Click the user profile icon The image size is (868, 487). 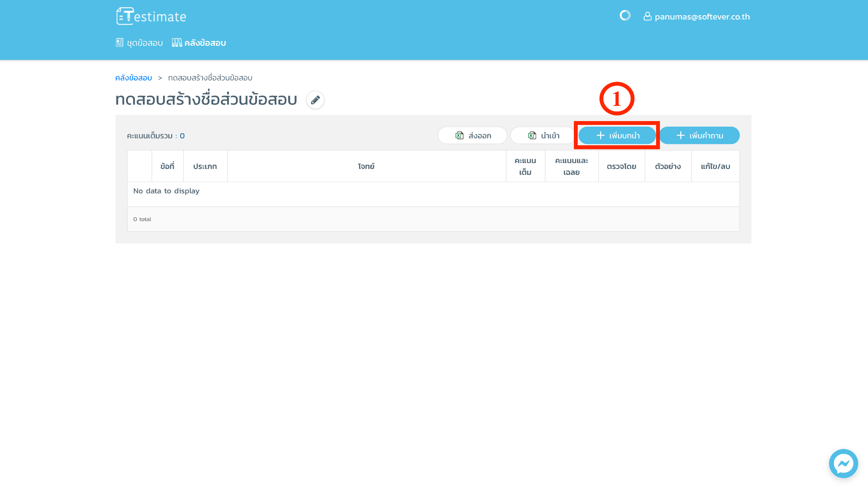pyautogui.click(x=647, y=17)
